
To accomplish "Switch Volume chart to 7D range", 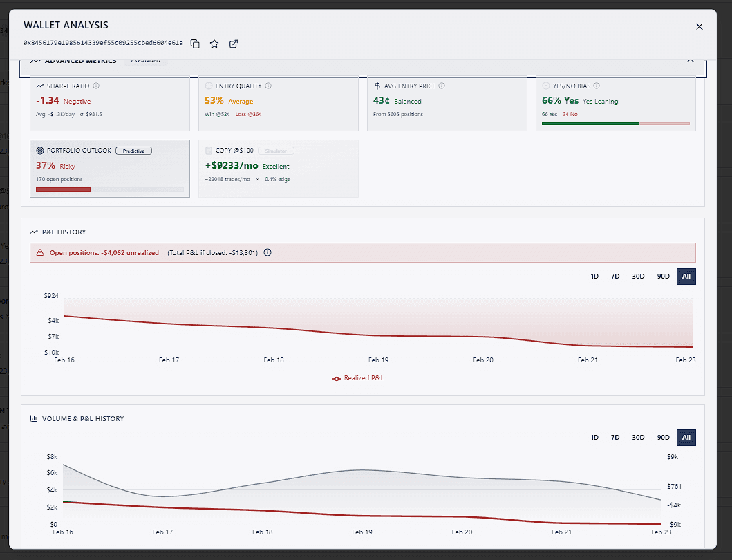I will 615,437.
